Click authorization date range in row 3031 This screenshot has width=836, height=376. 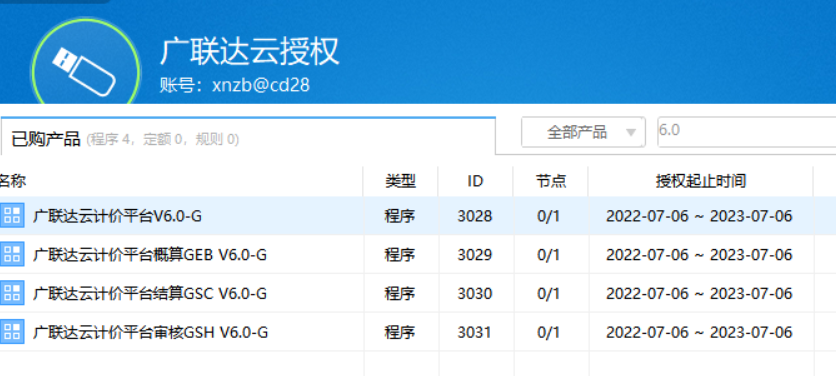click(x=700, y=332)
